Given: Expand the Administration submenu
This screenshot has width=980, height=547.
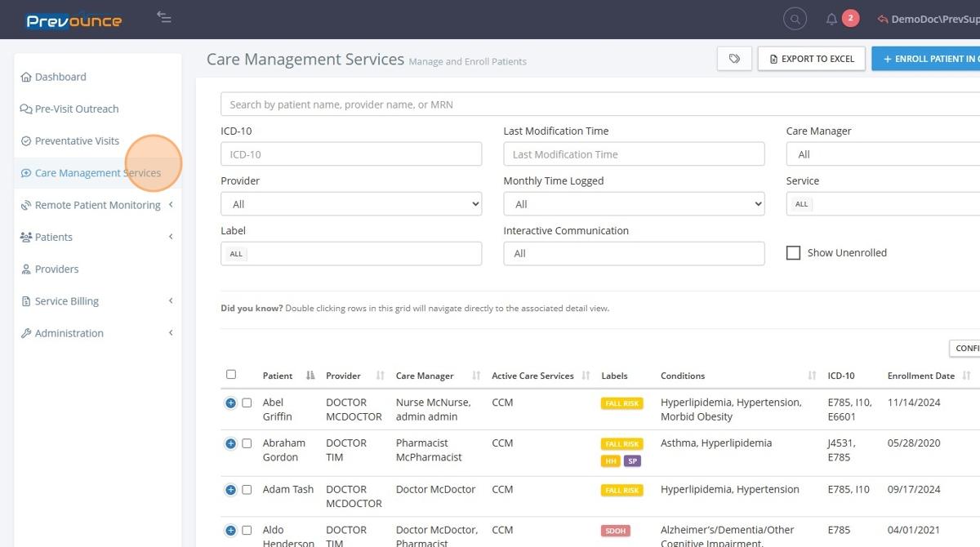Looking at the screenshot, I should tap(171, 333).
